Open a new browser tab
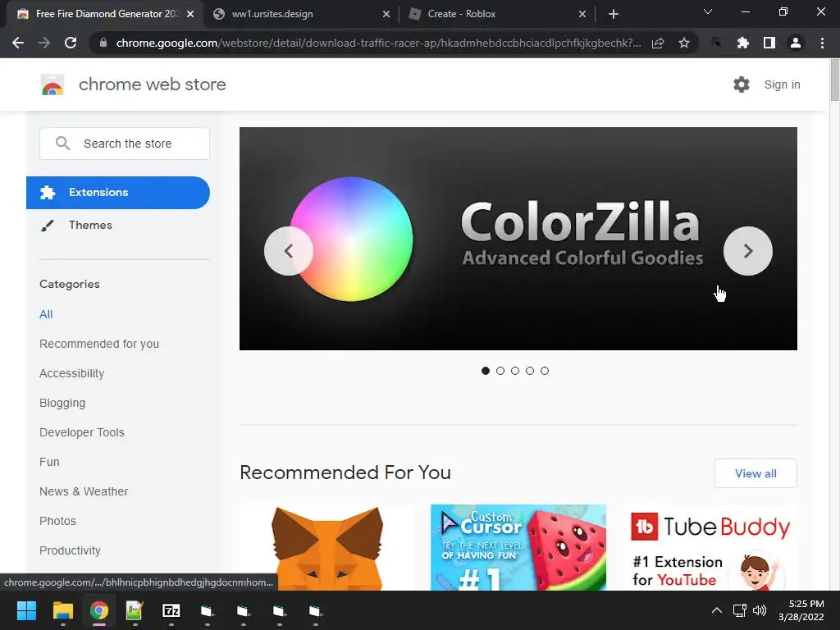840x630 pixels. pyautogui.click(x=614, y=14)
